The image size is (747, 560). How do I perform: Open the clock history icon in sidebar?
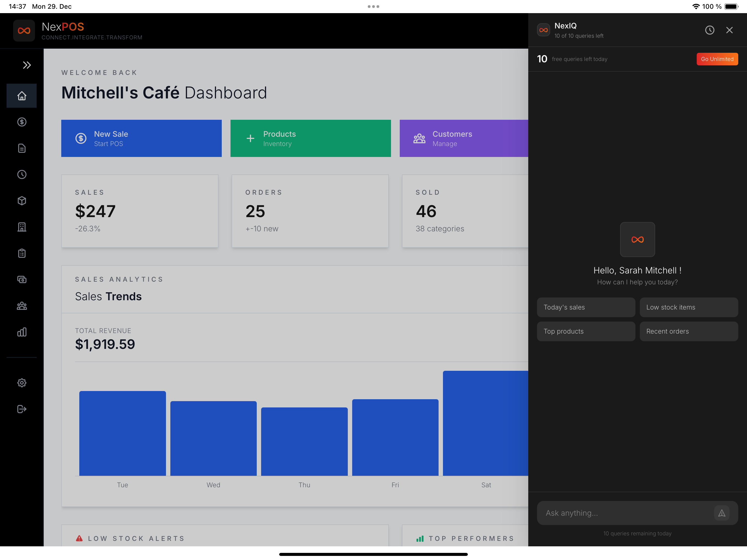pyautogui.click(x=22, y=175)
